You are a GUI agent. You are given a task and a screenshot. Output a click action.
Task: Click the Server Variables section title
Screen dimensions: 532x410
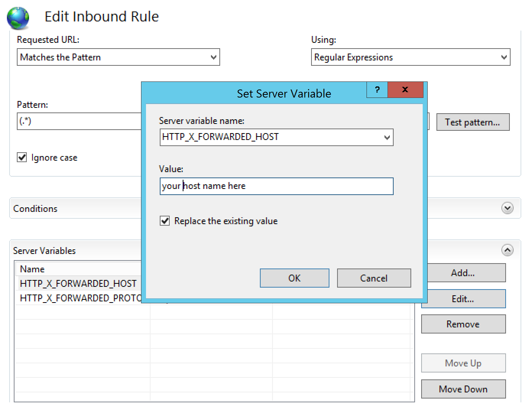point(44,251)
